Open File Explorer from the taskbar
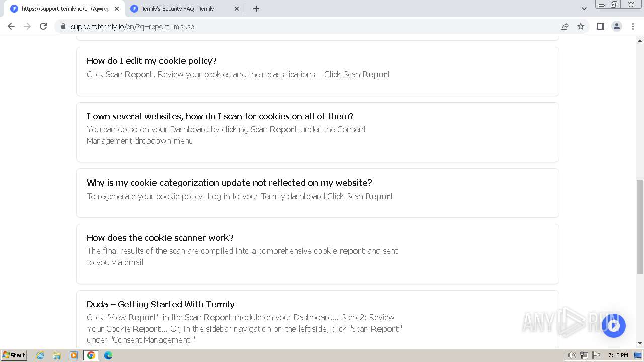This screenshot has height=362, width=644. [x=57, y=355]
